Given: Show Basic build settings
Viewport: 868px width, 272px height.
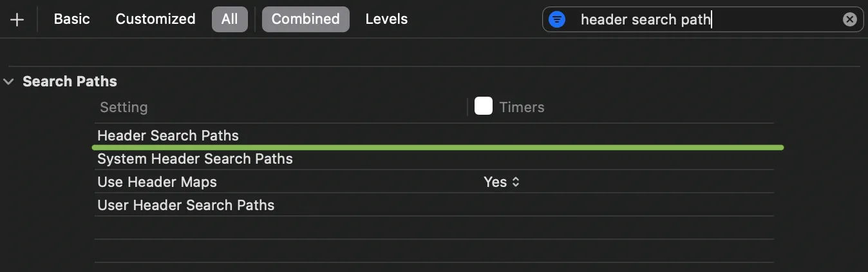Looking at the screenshot, I should point(71,19).
